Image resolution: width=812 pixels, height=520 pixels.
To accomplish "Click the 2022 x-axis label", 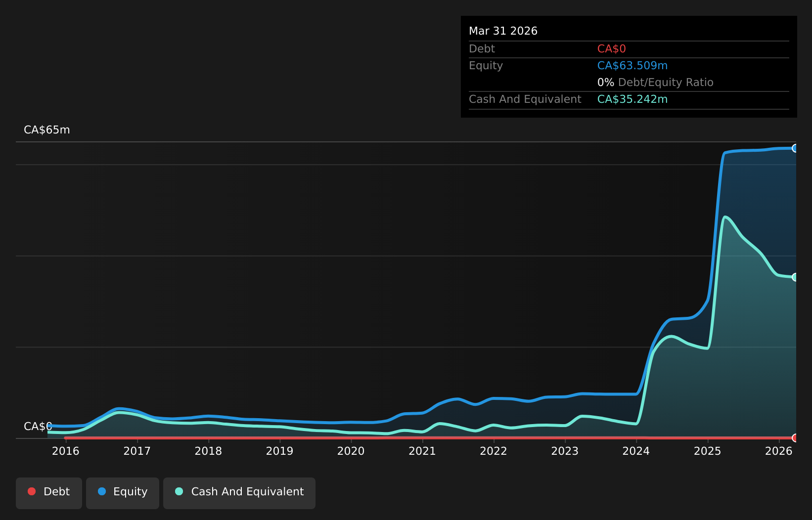I will [x=494, y=451].
